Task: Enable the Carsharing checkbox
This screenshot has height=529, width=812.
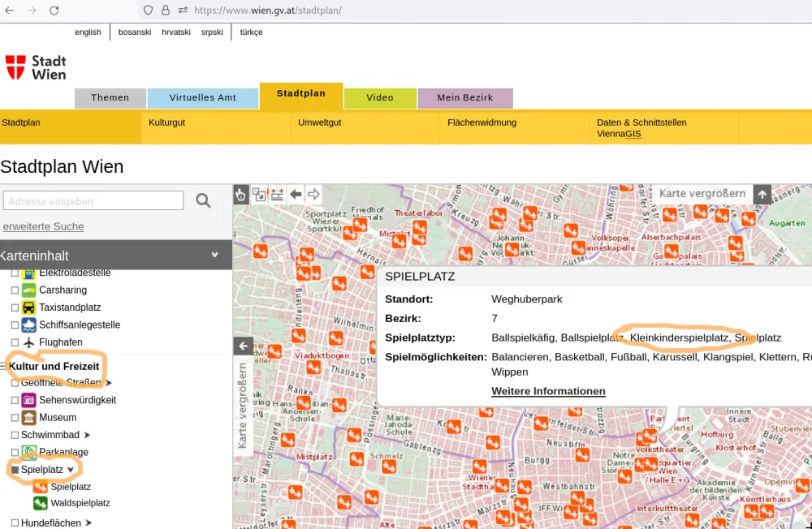Action: pos(15,290)
